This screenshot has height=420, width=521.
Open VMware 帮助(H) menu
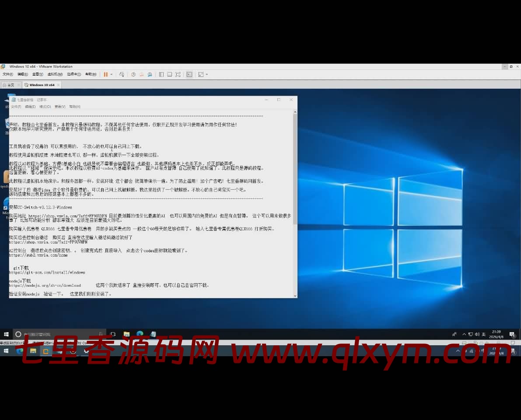pyautogui.click(x=91, y=74)
